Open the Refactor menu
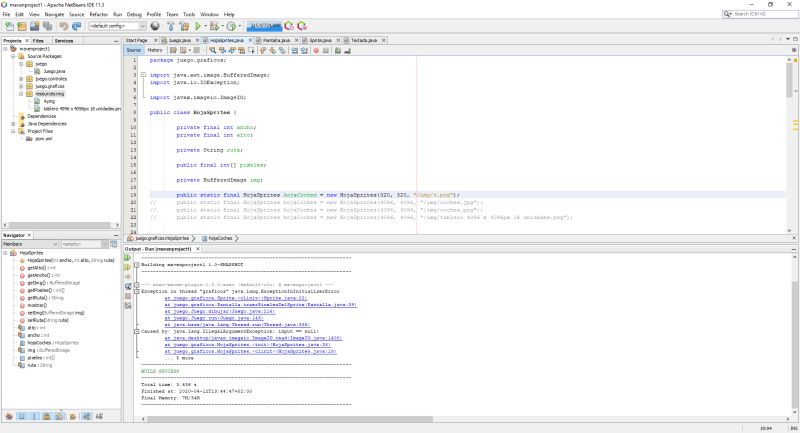Screen dimensions: 800x433 [x=98, y=14]
